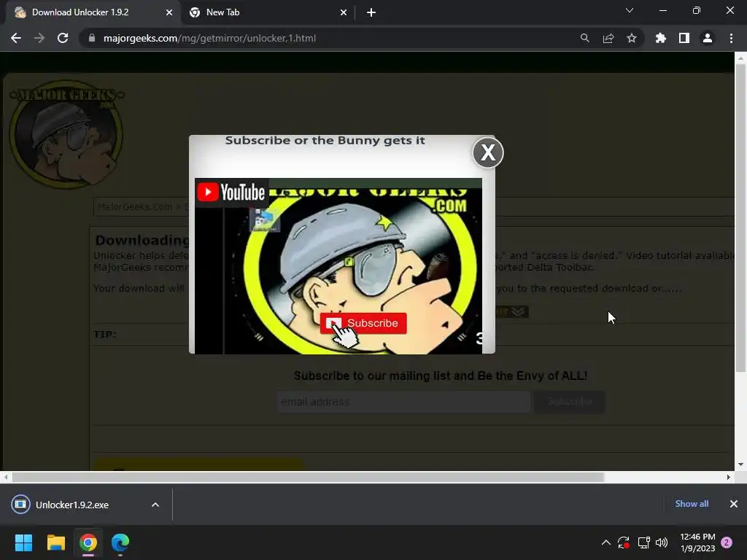Viewport: 747px width, 560px height.
Task: Click the red YouTube Subscribe button
Action: 363,323
